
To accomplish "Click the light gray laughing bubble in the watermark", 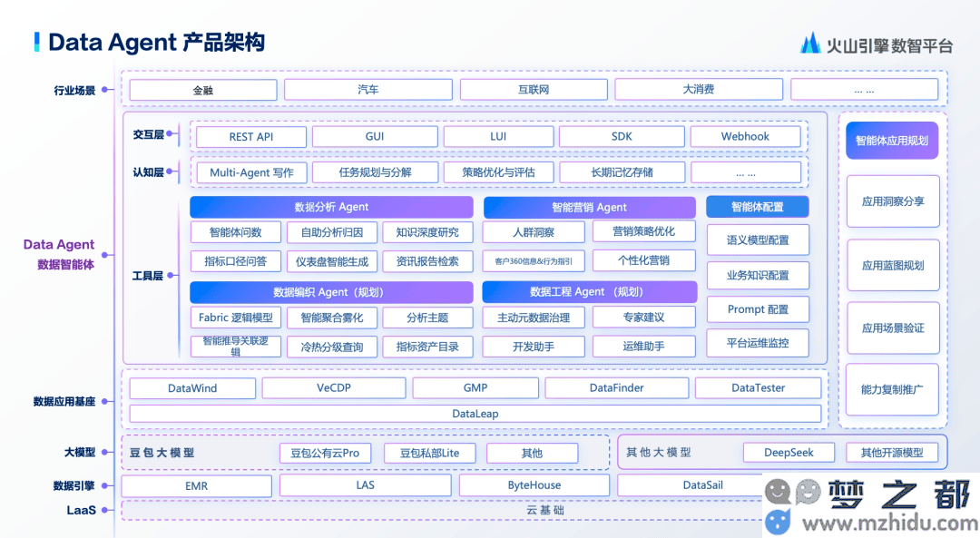I will point(808,492).
